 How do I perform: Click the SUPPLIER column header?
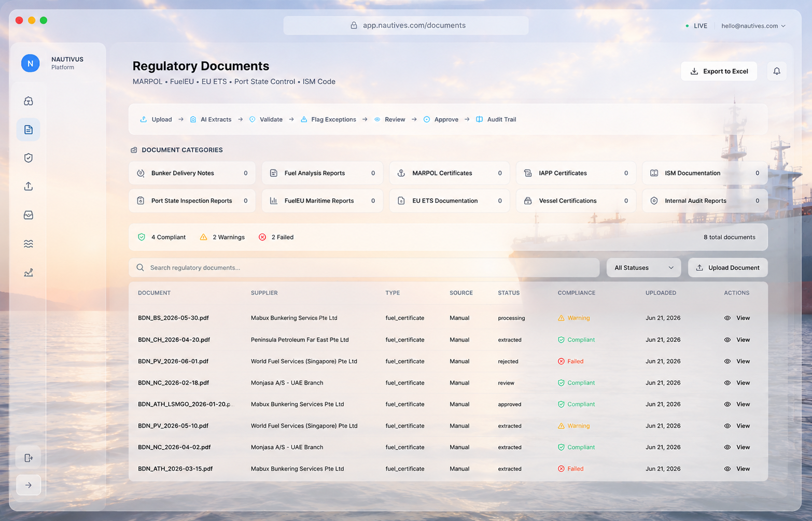click(x=264, y=293)
